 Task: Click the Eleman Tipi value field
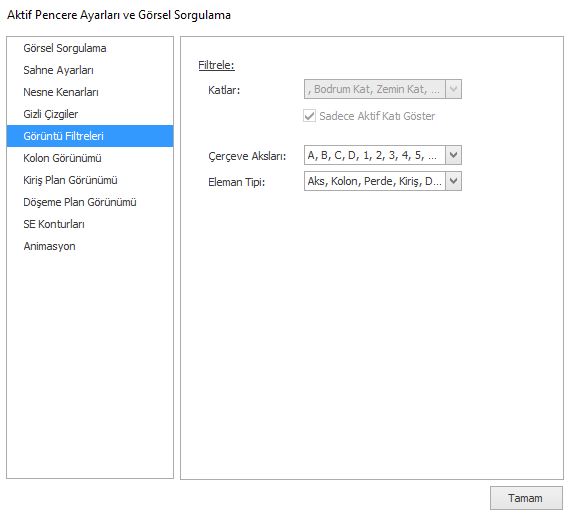coord(375,181)
